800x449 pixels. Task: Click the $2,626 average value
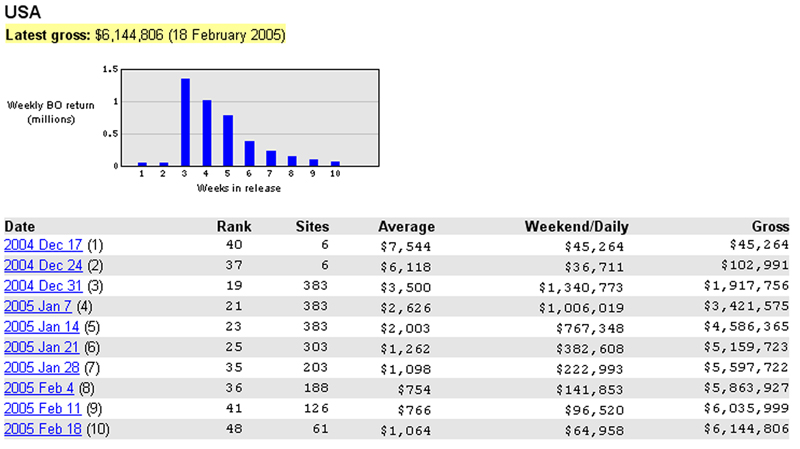pos(406,308)
